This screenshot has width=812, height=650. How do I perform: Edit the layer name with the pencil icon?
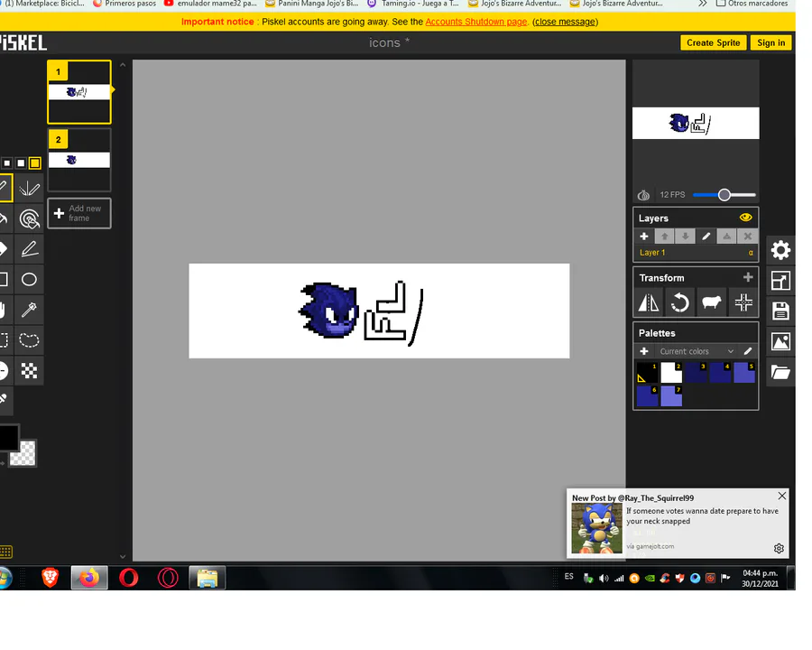tap(706, 237)
